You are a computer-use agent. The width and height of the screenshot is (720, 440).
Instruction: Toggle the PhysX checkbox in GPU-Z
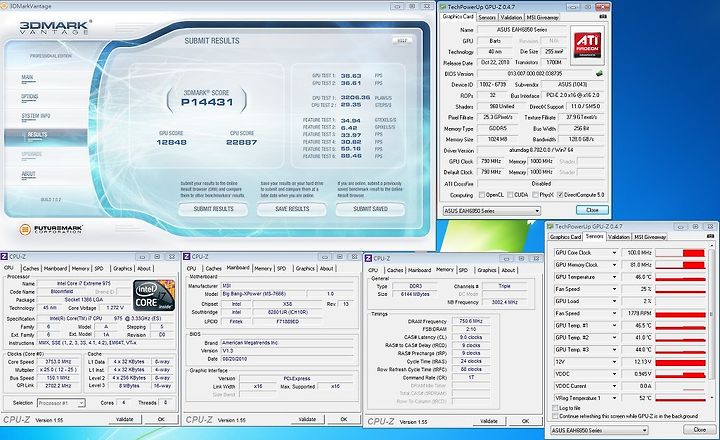[535, 195]
